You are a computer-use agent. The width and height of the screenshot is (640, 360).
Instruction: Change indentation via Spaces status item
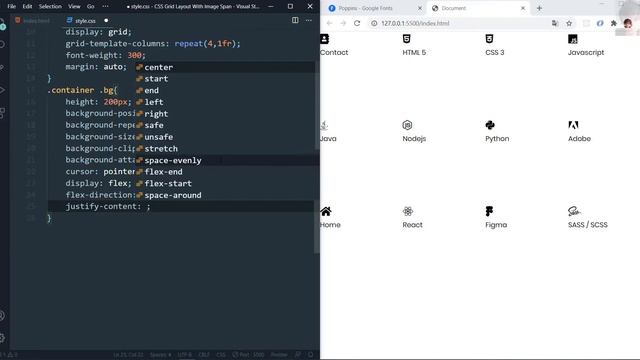[160, 355]
